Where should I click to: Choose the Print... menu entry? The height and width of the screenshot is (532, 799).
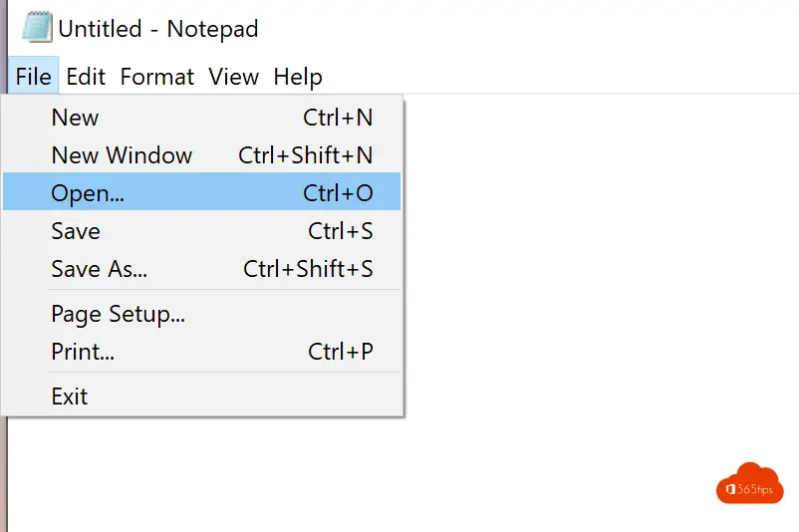click(x=83, y=352)
